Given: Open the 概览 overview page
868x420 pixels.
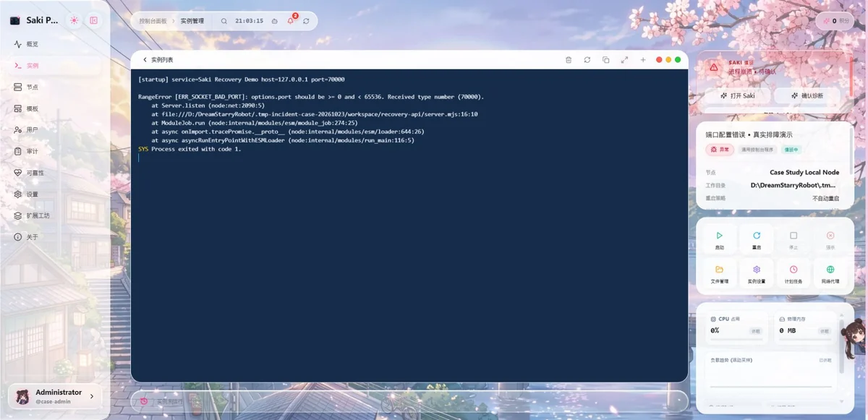Looking at the screenshot, I should [x=55, y=44].
